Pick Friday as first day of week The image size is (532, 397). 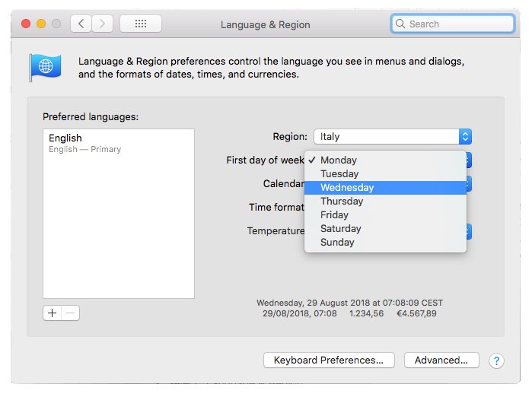coord(334,215)
